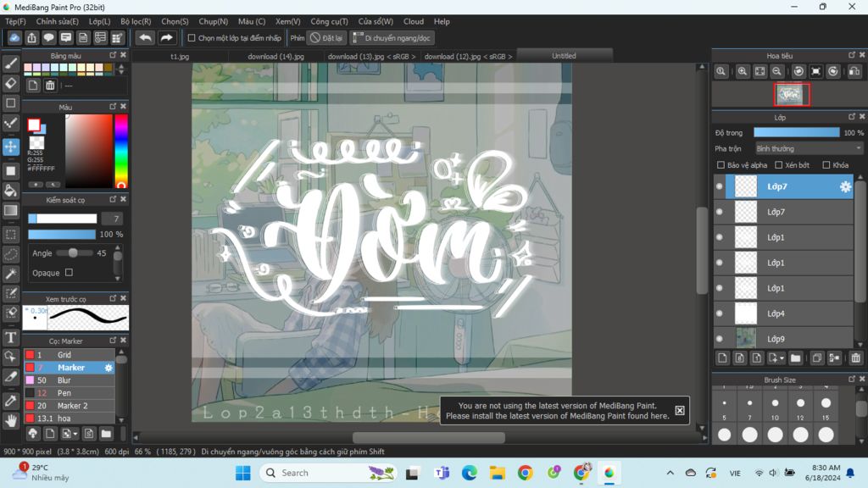Pop out the Bảng màu panel
Screen dimensions: 868x488
(113, 55)
